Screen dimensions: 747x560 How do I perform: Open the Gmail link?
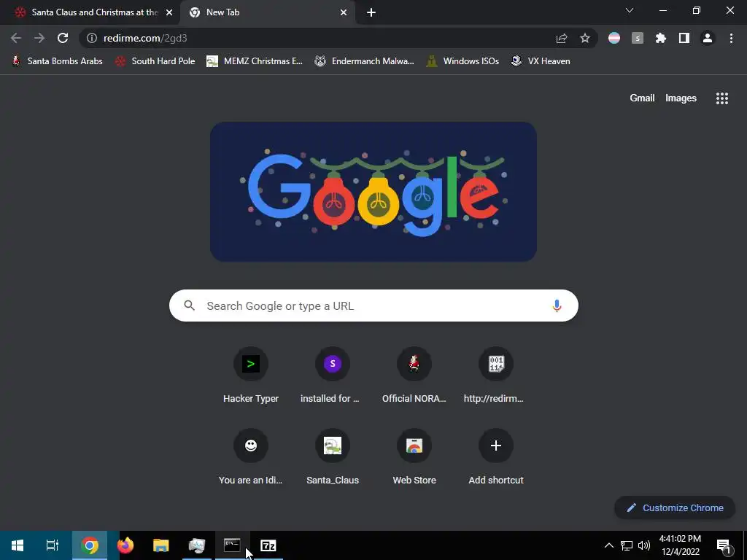(x=642, y=98)
